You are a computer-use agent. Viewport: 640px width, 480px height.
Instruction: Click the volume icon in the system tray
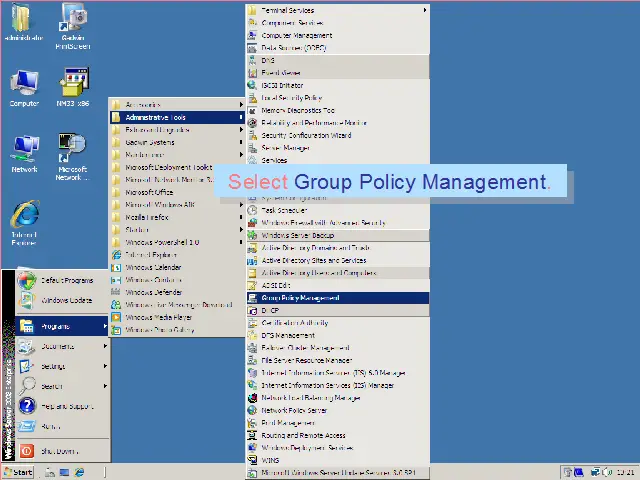pos(607,472)
